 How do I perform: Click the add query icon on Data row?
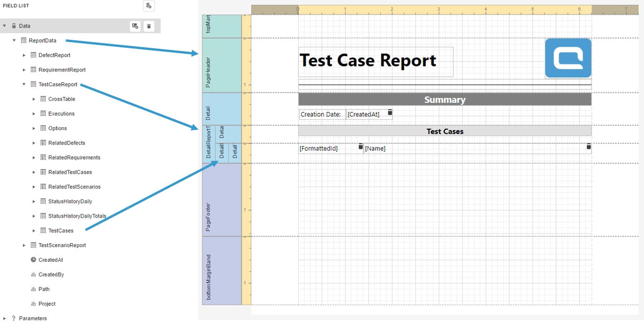(x=135, y=26)
